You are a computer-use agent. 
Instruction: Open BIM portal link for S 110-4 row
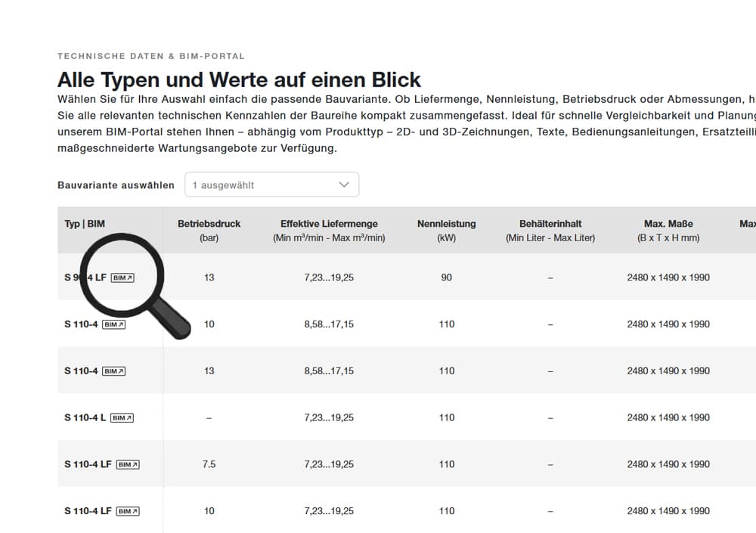pos(114,323)
